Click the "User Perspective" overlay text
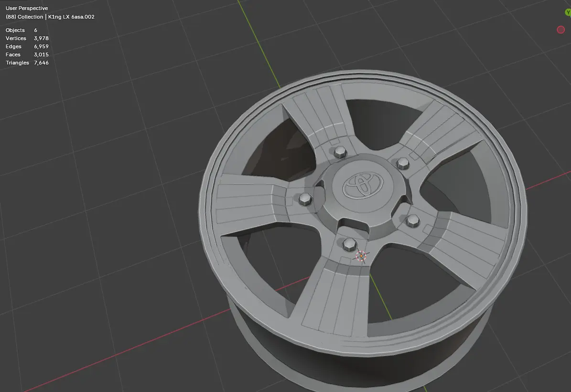This screenshot has width=571, height=392. point(27,8)
